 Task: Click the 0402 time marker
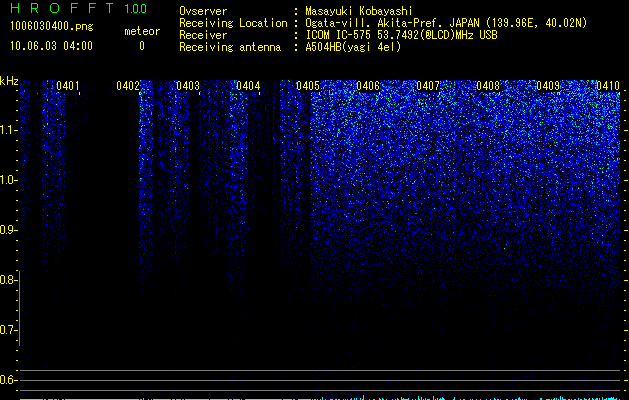click(x=128, y=86)
